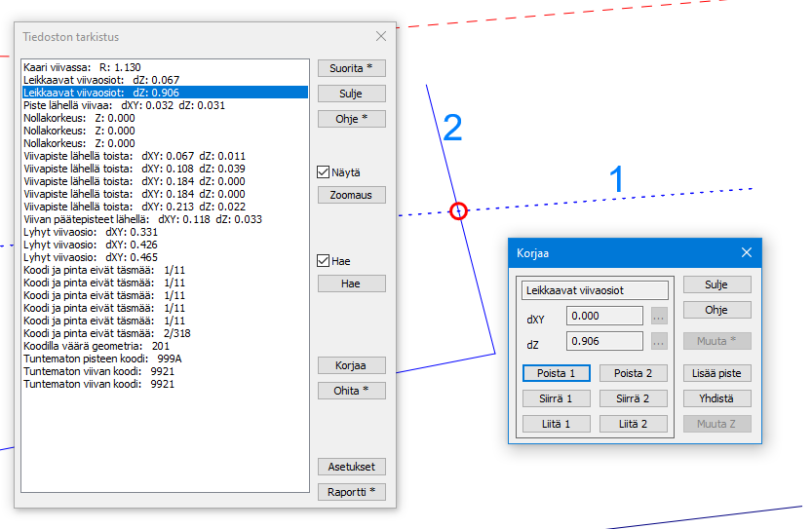Uncheck the Hae checkbox
The image size is (812, 529).
coord(324,261)
